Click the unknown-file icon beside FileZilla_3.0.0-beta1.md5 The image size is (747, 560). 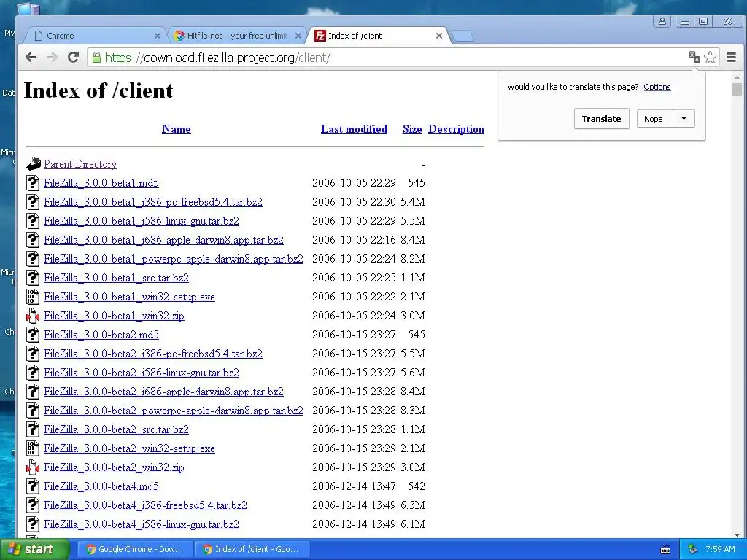(32, 183)
